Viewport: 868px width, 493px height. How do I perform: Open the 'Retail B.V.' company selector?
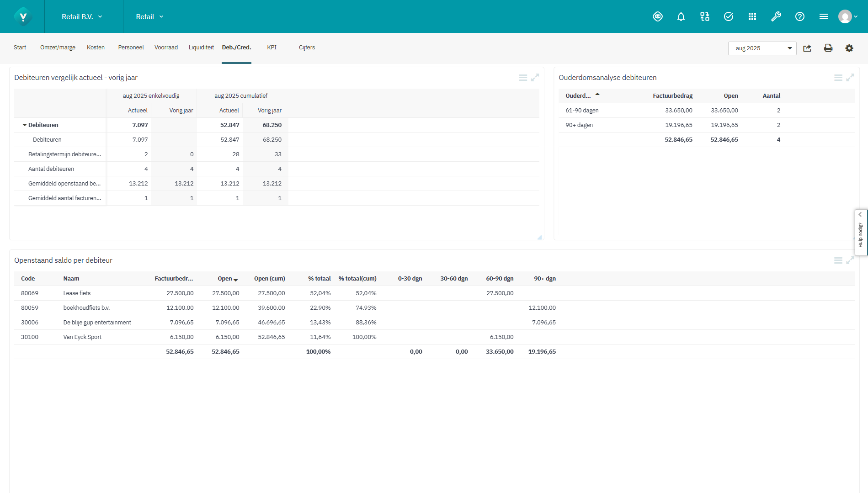click(82, 16)
